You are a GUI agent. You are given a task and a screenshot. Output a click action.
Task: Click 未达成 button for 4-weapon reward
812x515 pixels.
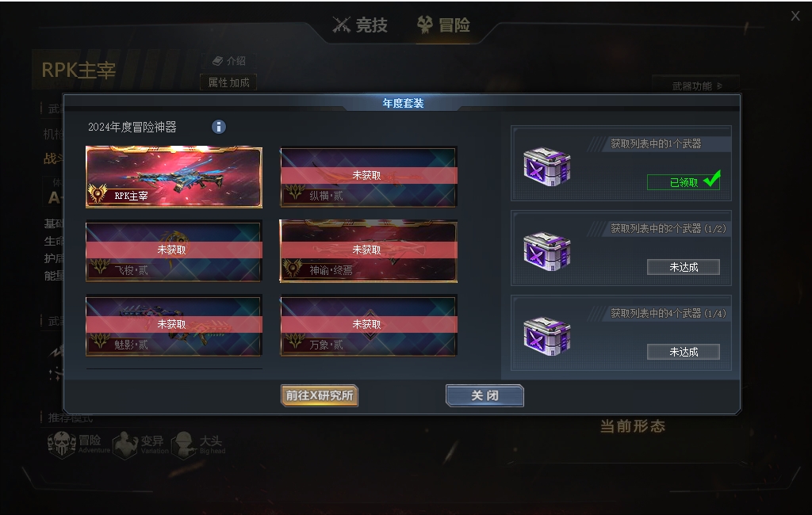(x=684, y=352)
